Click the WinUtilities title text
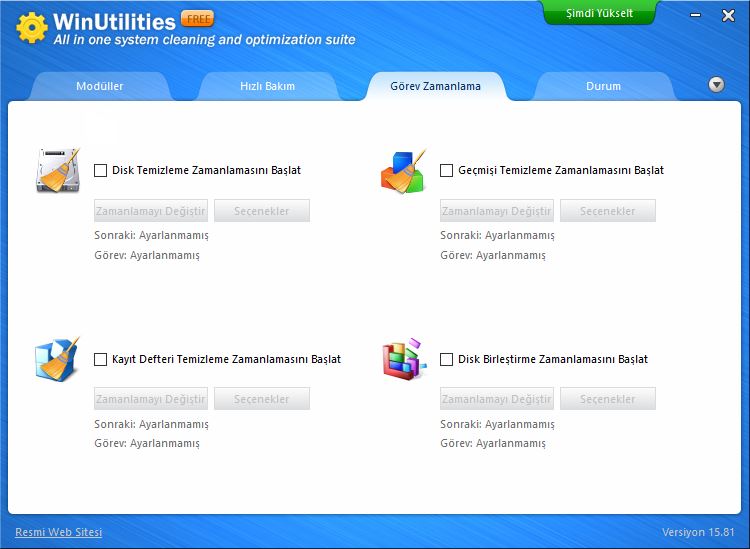 click(114, 22)
